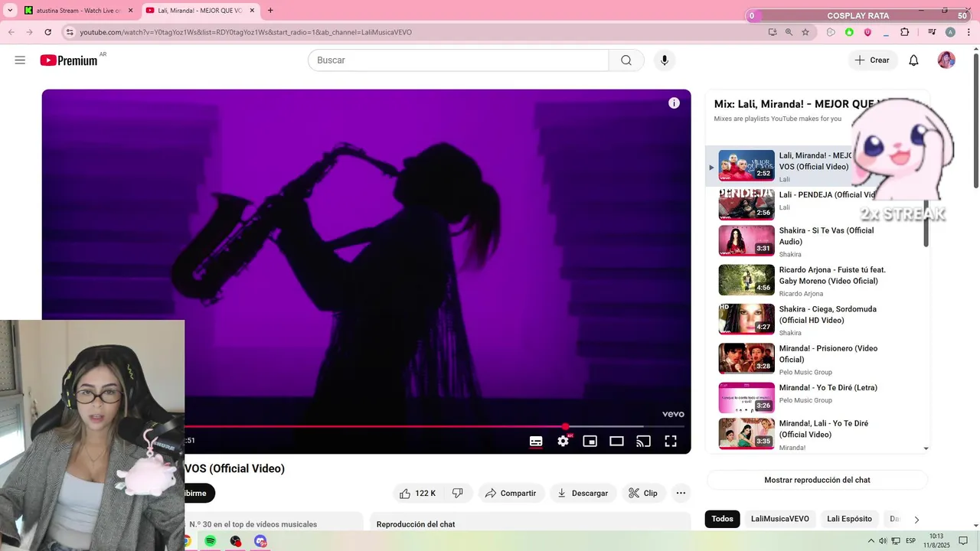Like the video with 122 K
This screenshot has width=980, height=551.
(x=418, y=494)
